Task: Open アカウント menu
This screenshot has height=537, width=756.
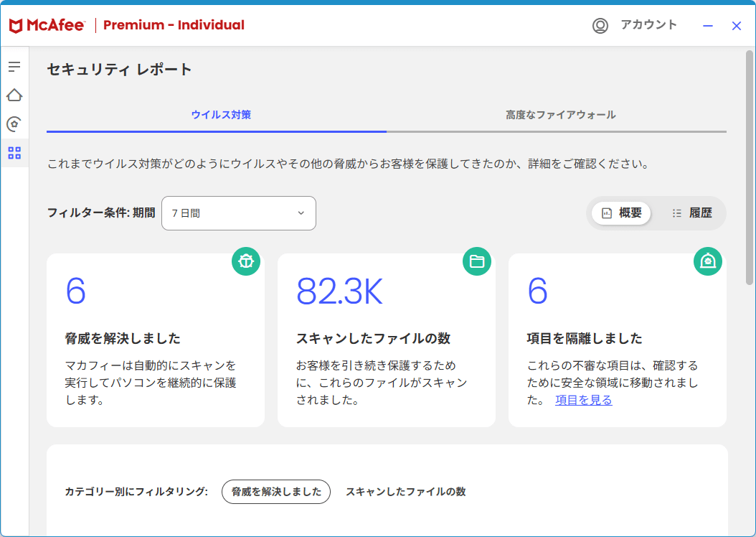Action: [x=648, y=24]
